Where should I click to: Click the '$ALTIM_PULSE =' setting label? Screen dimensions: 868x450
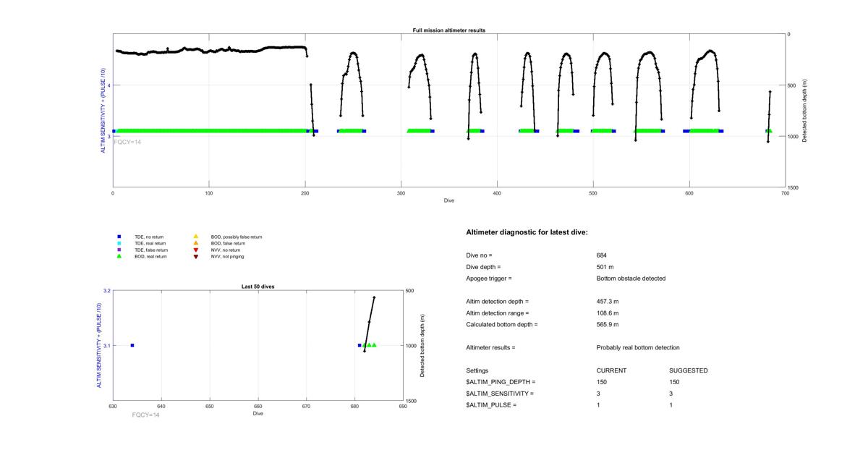point(492,405)
